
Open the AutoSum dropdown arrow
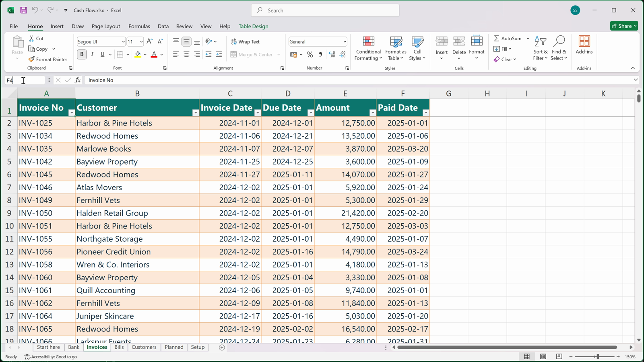pos(528,39)
